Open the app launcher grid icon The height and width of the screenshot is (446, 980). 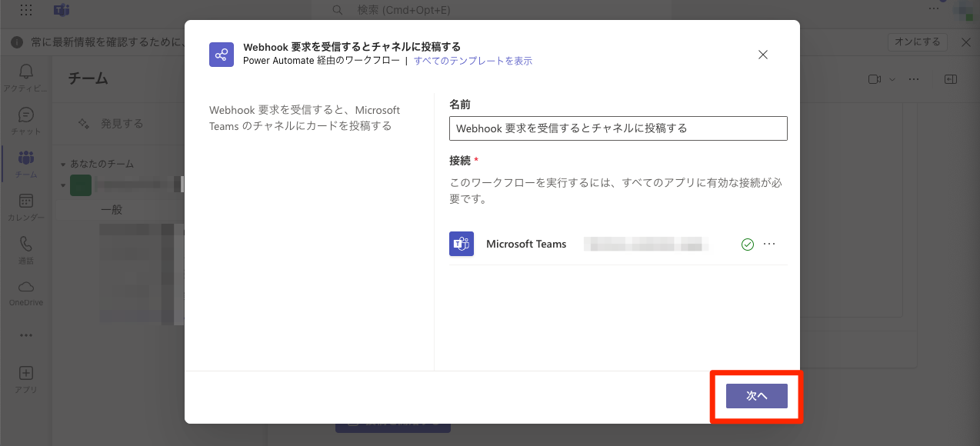26,10
